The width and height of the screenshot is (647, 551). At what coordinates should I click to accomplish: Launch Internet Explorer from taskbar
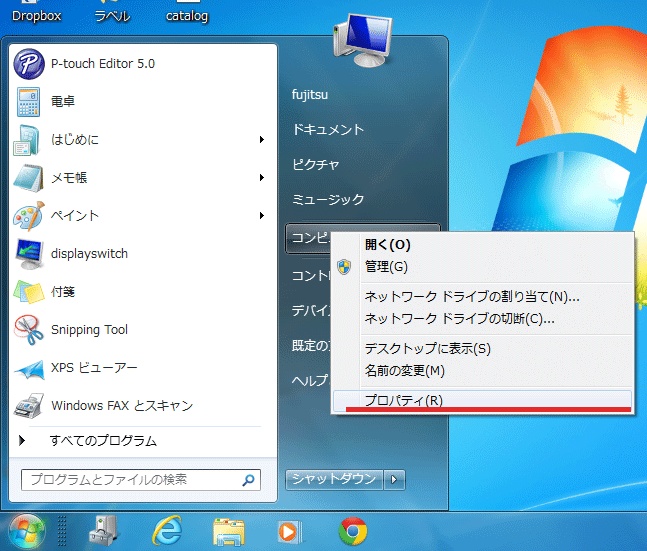pyautogui.click(x=167, y=531)
